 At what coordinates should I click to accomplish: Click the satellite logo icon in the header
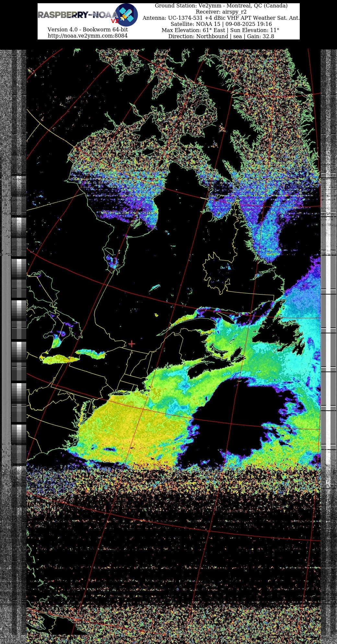click(x=126, y=15)
